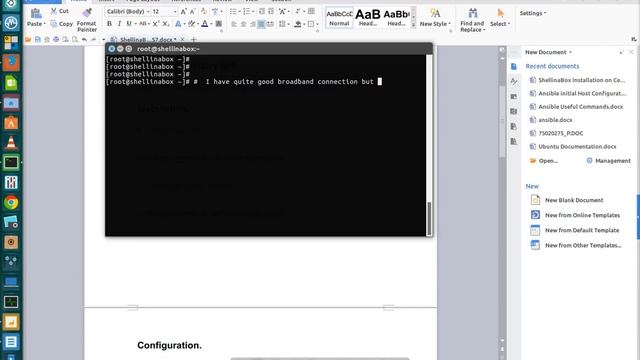
Task: Open ShellinaBox Installation recent document
Action: click(578, 80)
